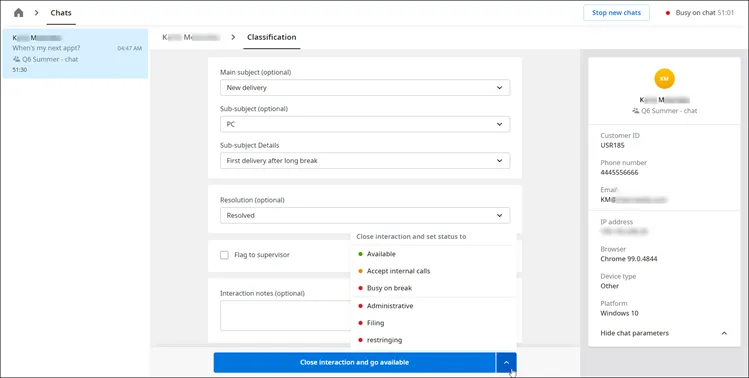Viewport: 749px width, 378px height.
Task: Click Close interaction and go available
Action: [354, 363]
